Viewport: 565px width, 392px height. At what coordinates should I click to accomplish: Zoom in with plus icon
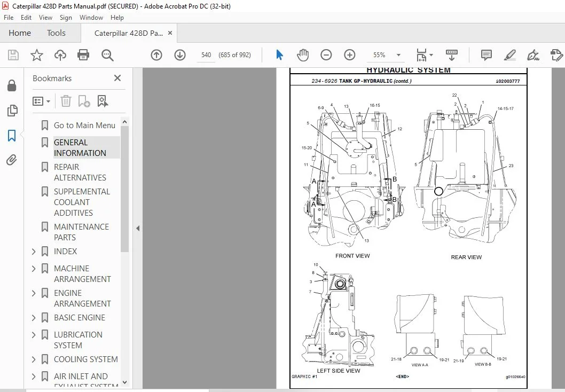350,55
